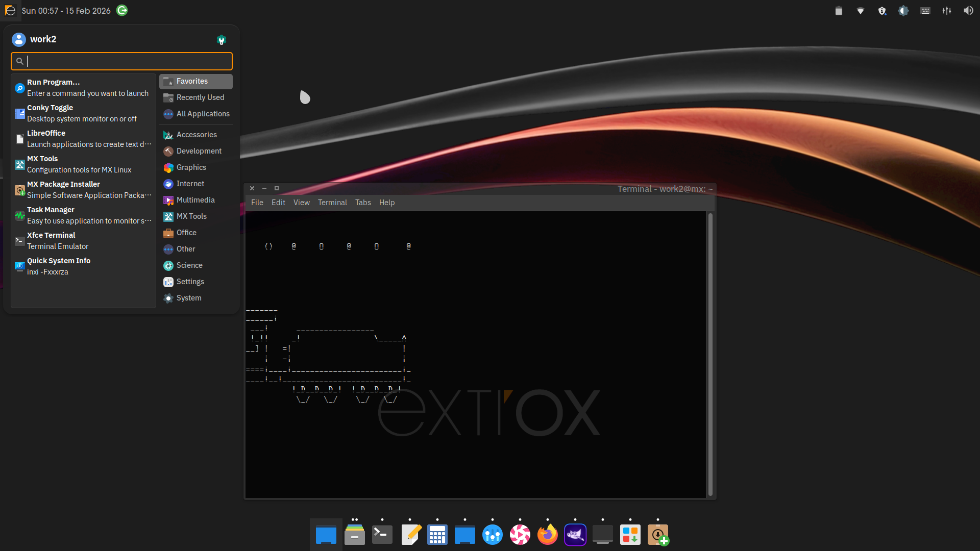
Task: Open the package installer dock icon
Action: tap(657, 535)
